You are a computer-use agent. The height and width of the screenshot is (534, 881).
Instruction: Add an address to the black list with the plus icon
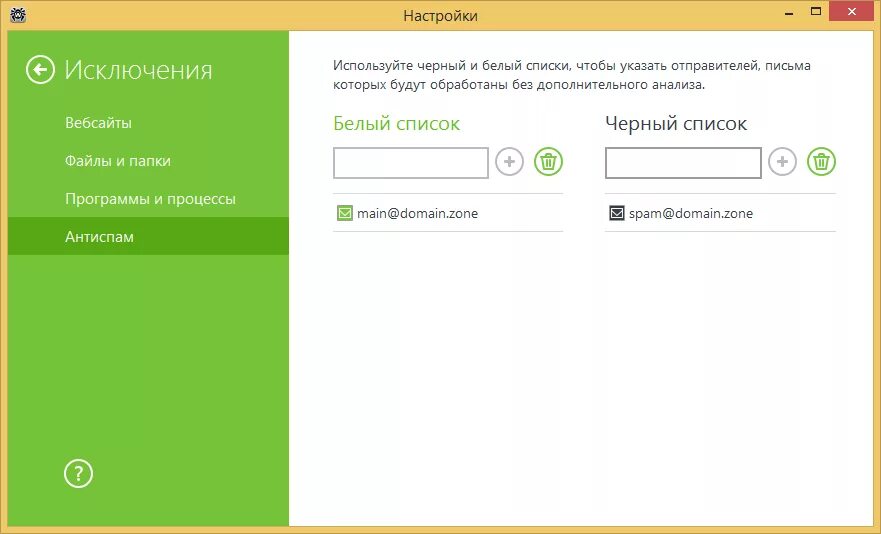[782, 162]
